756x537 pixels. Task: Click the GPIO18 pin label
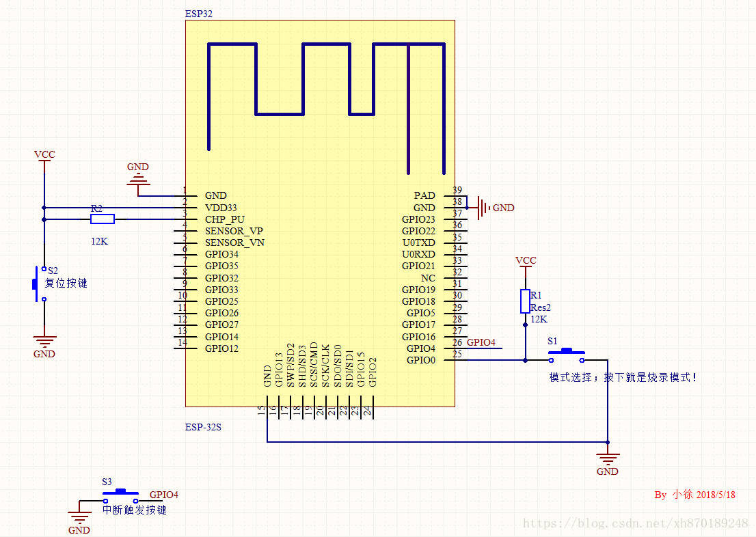[x=418, y=301]
